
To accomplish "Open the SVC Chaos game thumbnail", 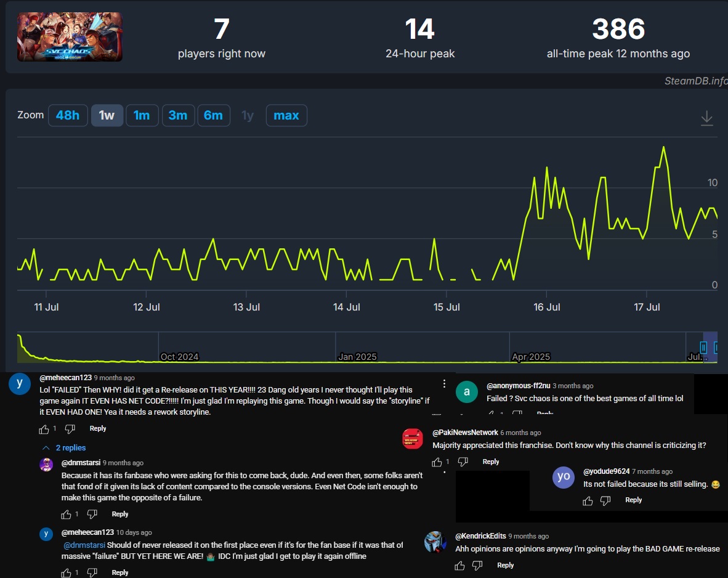I will [70, 37].
